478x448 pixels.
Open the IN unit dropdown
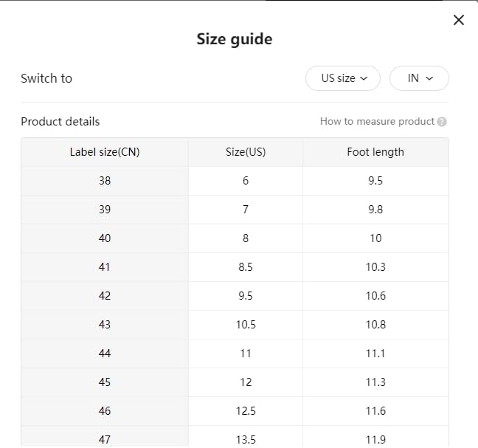click(419, 78)
